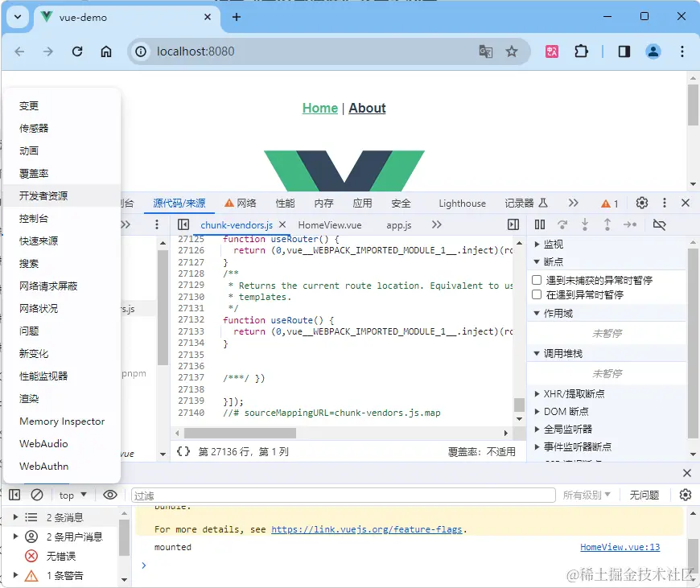The width and height of the screenshot is (700, 588).
Task: Expand 2 条消息 group
Action: tap(15, 517)
